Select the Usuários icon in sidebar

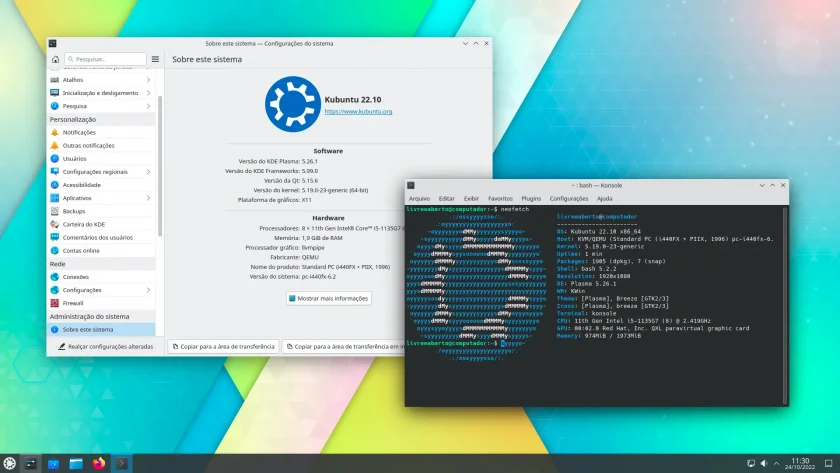[55, 159]
